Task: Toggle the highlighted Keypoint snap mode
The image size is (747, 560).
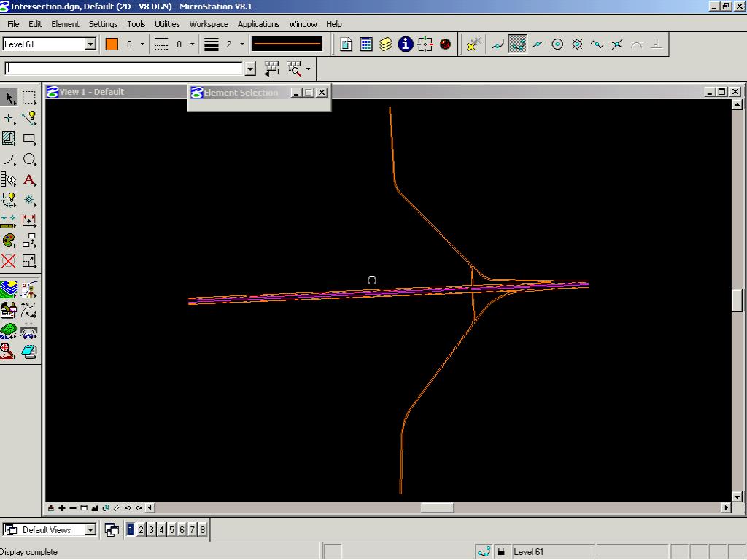Action: click(518, 44)
